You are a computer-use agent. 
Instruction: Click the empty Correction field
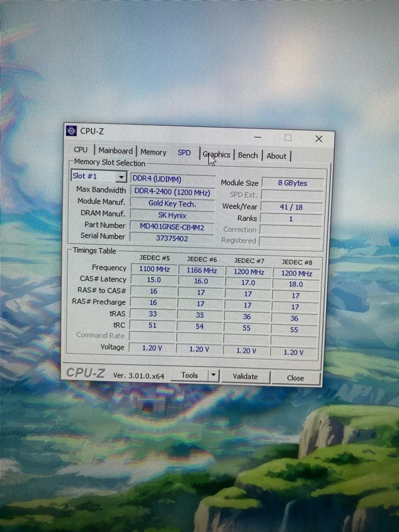291,230
